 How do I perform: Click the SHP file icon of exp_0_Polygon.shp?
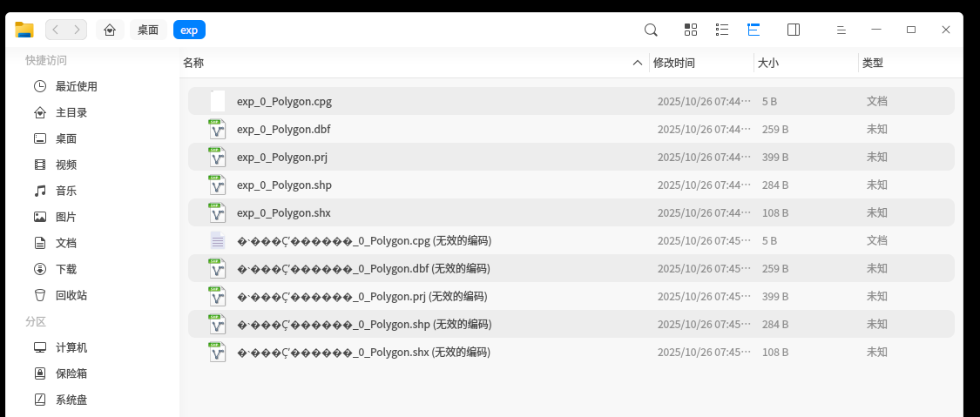pyautogui.click(x=217, y=185)
